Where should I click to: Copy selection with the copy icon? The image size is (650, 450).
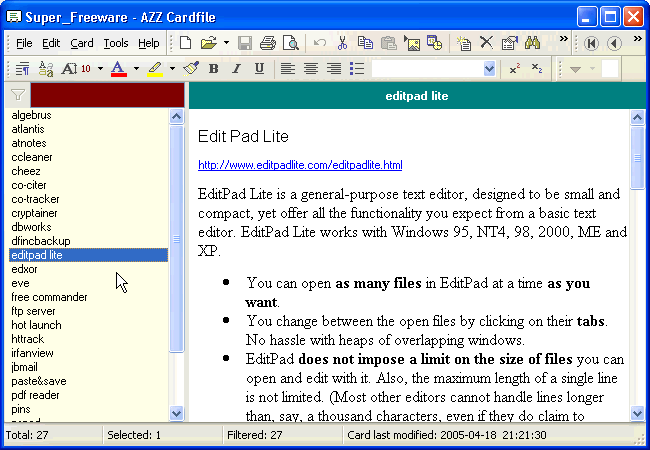click(x=365, y=43)
